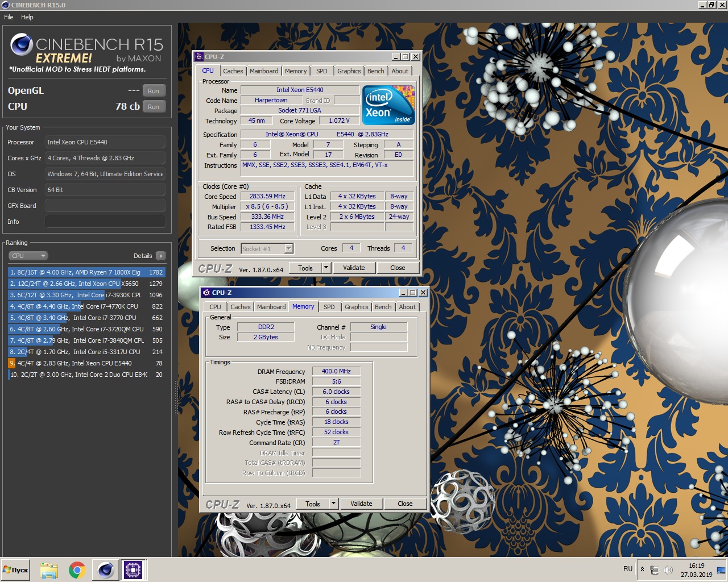Open the File menu in Cinebench
The height and width of the screenshot is (582, 728).
tap(9, 17)
